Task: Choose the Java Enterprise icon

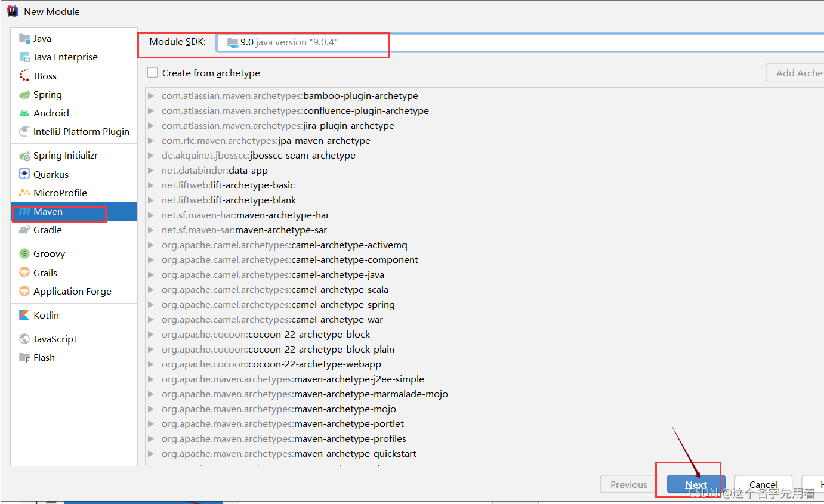Action: coord(24,57)
